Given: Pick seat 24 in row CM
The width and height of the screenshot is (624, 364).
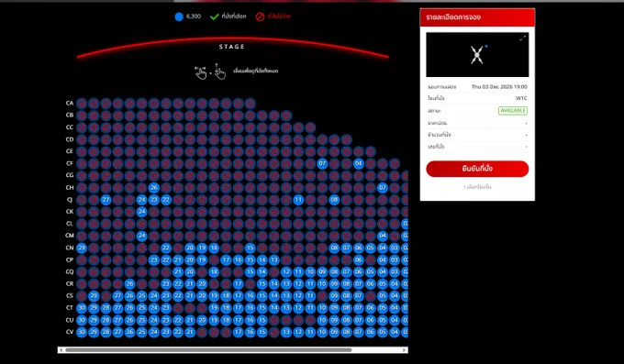Looking at the screenshot, I should click(x=141, y=236).
